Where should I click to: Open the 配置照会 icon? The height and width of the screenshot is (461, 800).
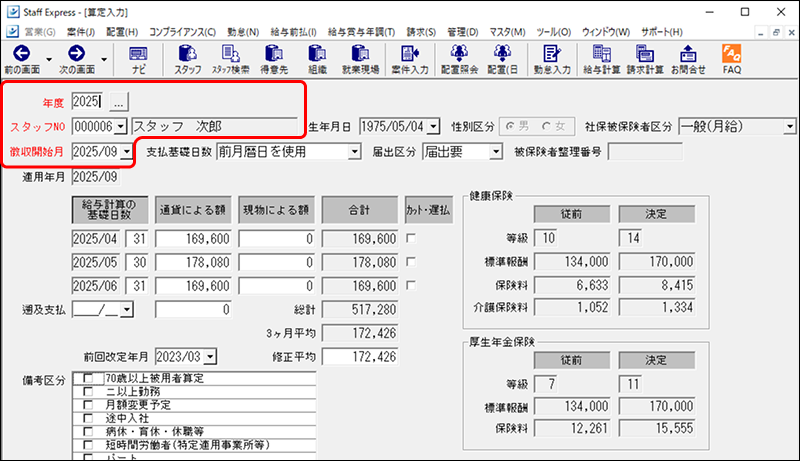[459, 54]
